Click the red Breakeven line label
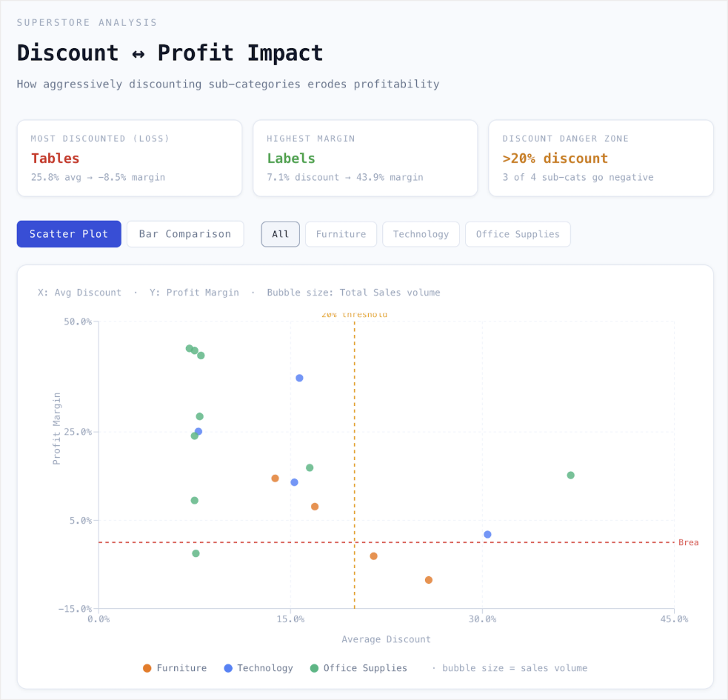728x700 pixels. (x=689, y=542)
